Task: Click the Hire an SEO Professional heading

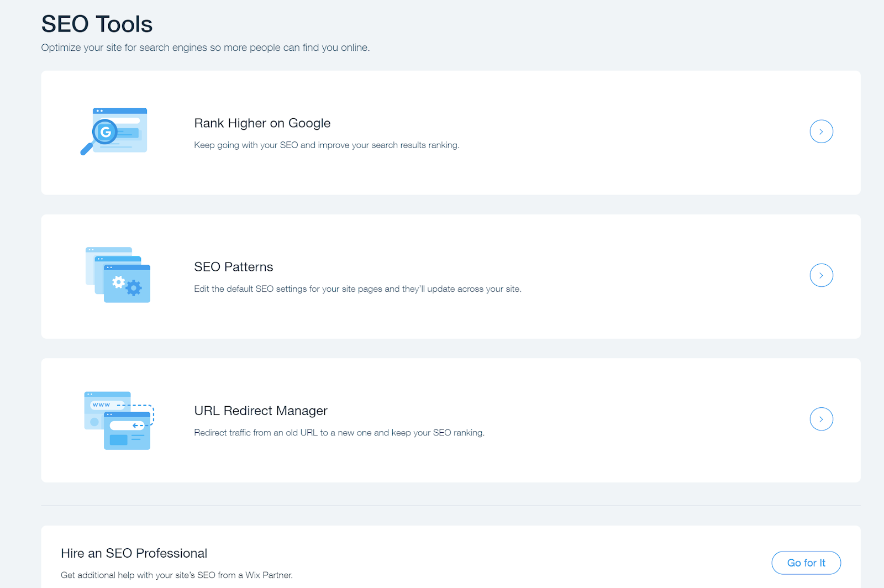Action: point(134,553)
